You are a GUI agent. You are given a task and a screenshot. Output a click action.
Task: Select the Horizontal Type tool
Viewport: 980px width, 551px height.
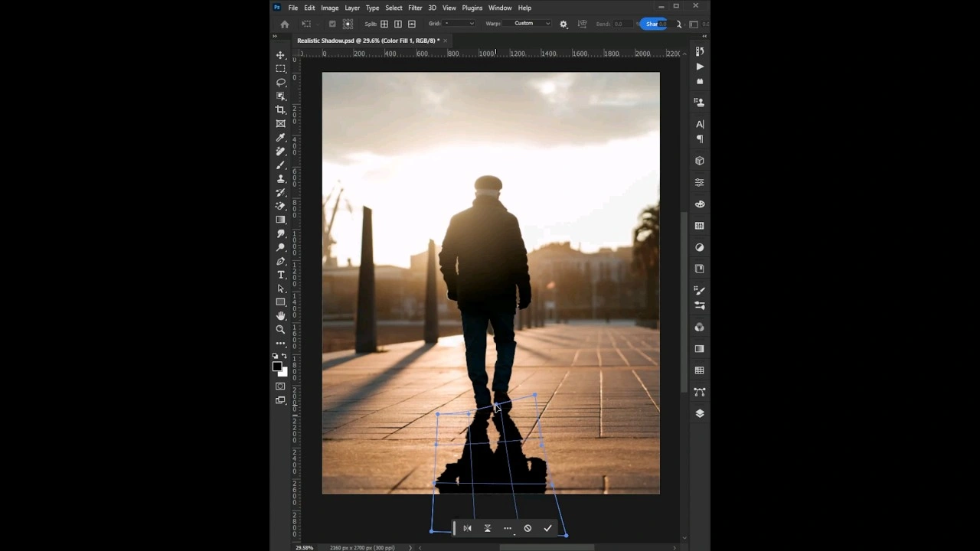click(280, 275)
